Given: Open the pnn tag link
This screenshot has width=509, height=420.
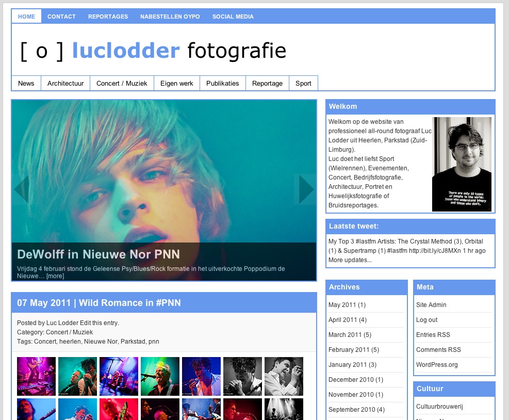Looking at the screenshot, I should (154, 342).
